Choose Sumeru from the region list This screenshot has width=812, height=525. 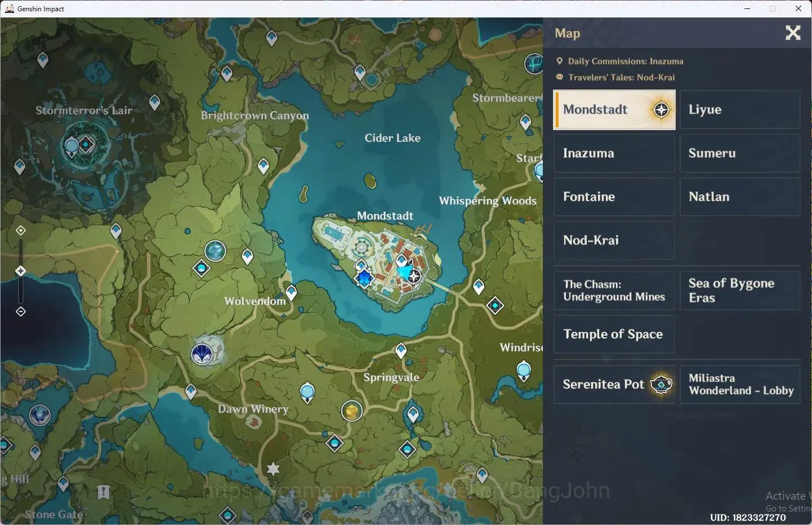(x=740, y=153)
